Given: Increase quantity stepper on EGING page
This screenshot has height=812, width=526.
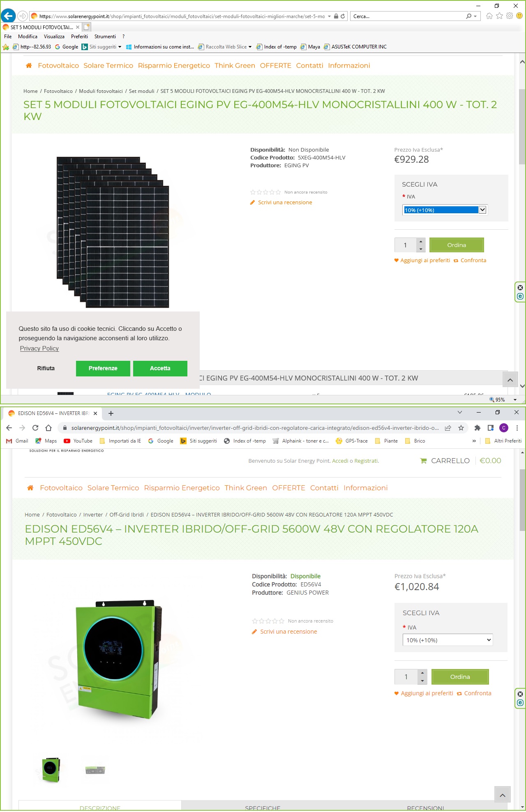Looking at the screenshot, I should pos(421,241).
